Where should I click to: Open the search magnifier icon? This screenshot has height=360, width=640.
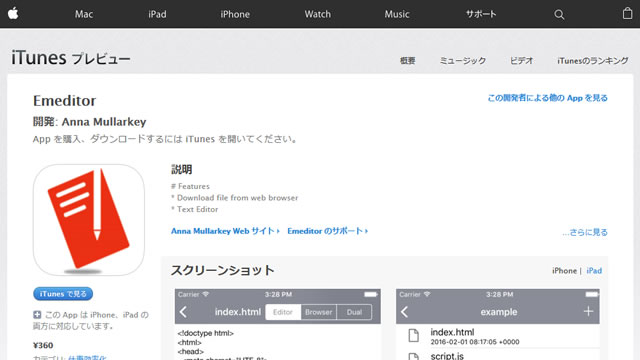click(x=559, y=15)
